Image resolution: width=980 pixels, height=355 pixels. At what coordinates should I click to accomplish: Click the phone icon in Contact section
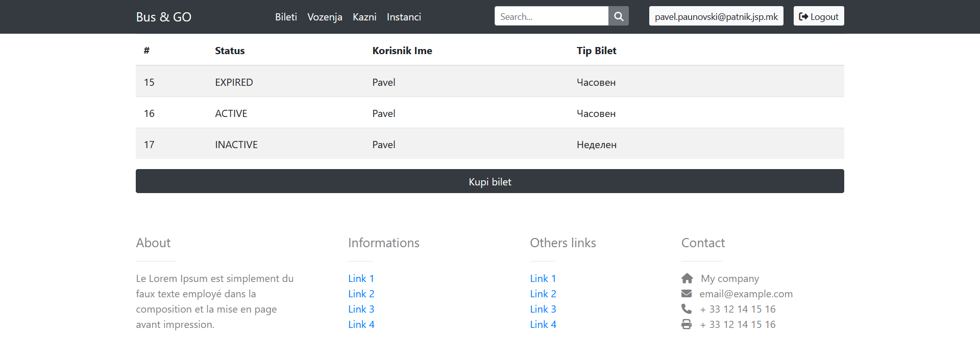click(x=687, y=309)
